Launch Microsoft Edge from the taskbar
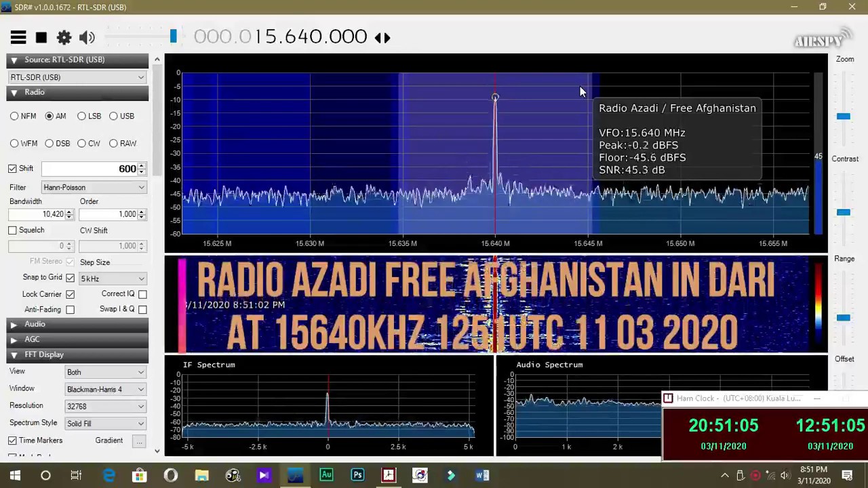 [108, 476]
